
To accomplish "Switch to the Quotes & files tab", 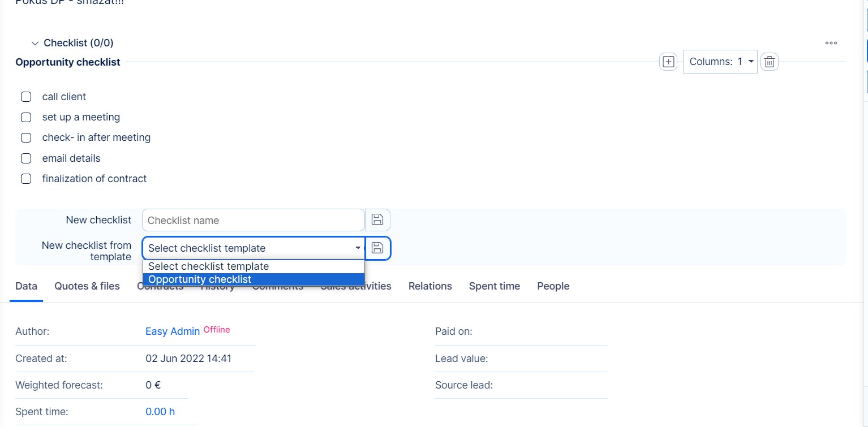I will point(87,286).
